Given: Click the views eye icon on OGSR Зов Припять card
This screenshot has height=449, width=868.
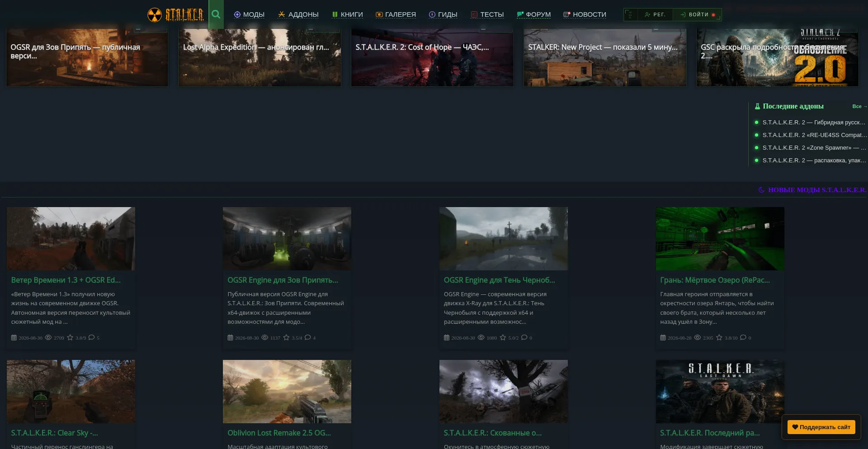Looking at the screenshot, I should tap(265, 337).
